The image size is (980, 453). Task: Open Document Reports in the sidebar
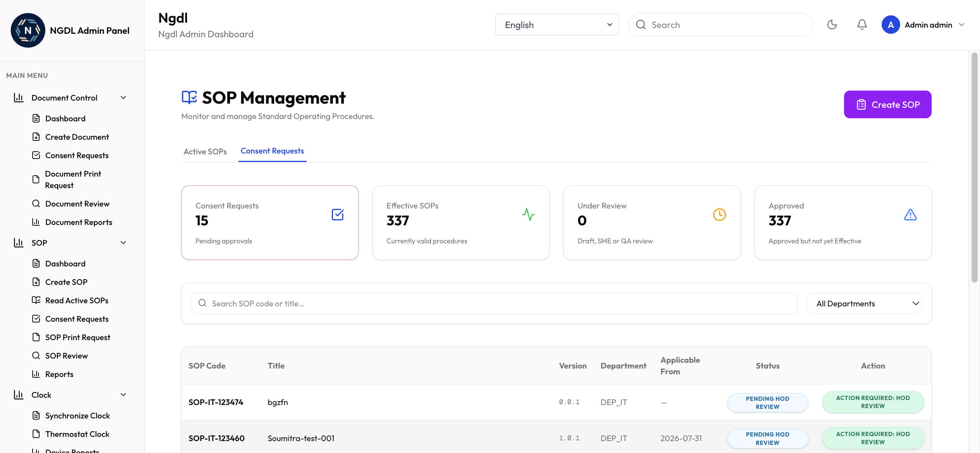click(79, 222)
